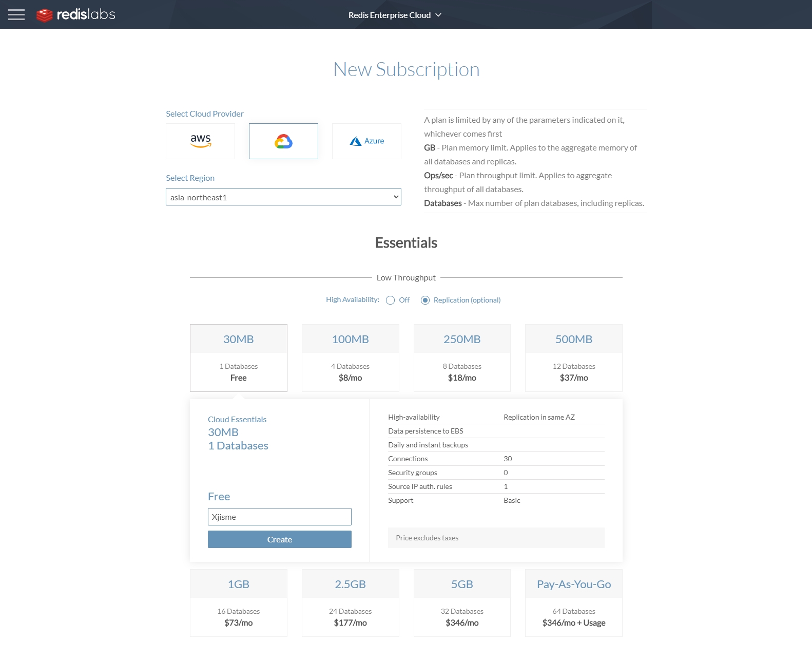
Task: Select the 5GB $346/mo plan
Action: click(462, 603)
